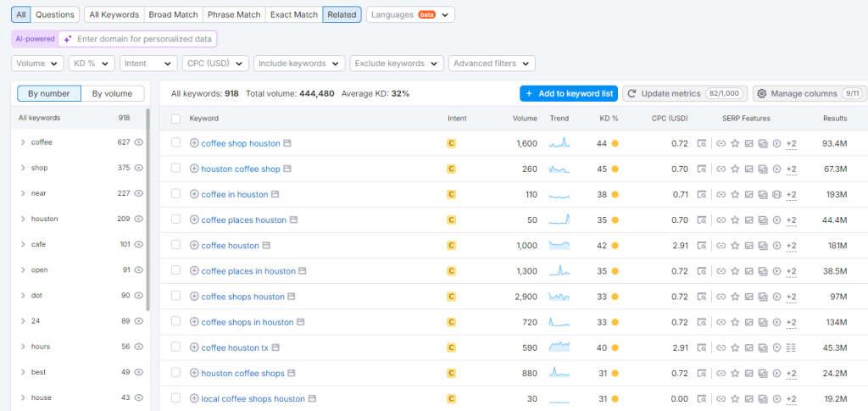This screenshot has width=868, height=411.
Task: Open SERP snapshot icon for houston coffee shop
Action: [x=287, y=169]
